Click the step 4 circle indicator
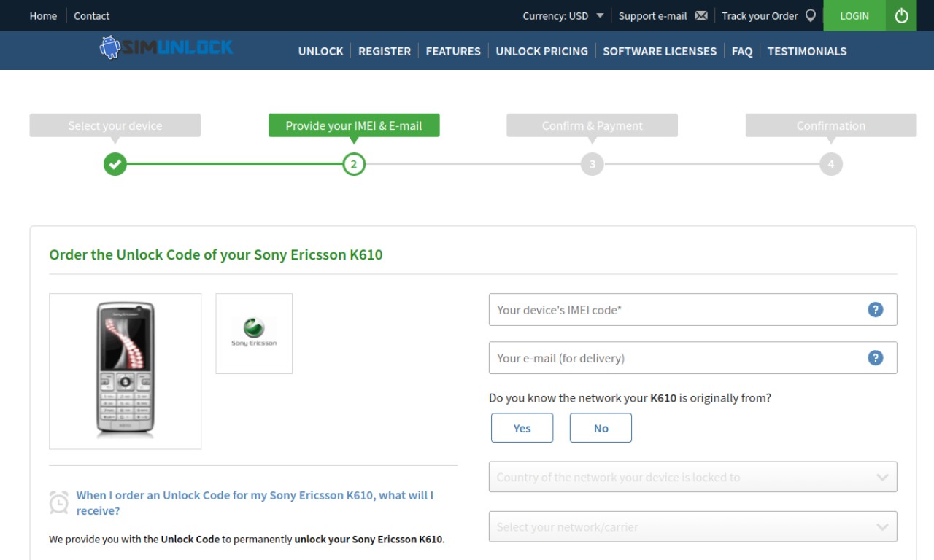The image size is (934, 560). (830, 164)
